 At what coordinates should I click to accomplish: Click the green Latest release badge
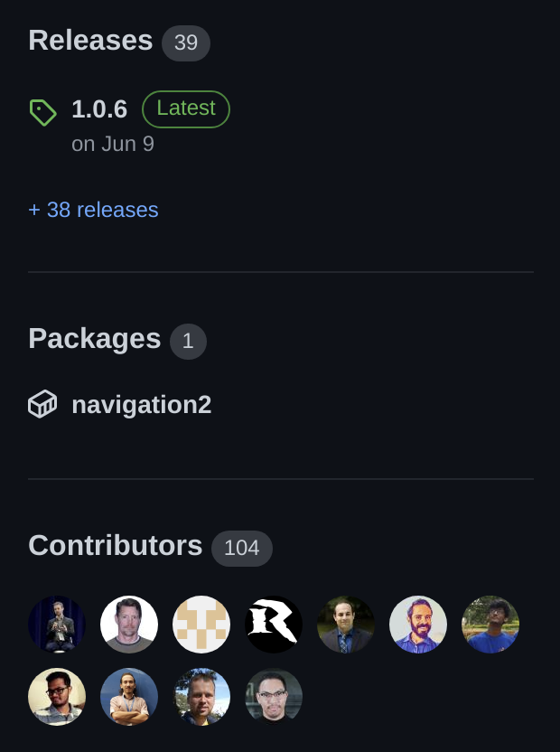186,109
